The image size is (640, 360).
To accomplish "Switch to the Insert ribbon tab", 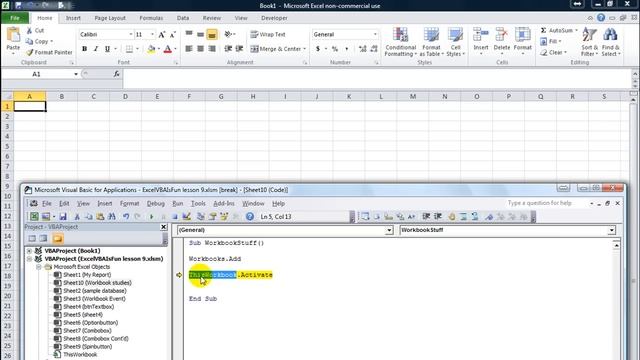I will (73, 18).
